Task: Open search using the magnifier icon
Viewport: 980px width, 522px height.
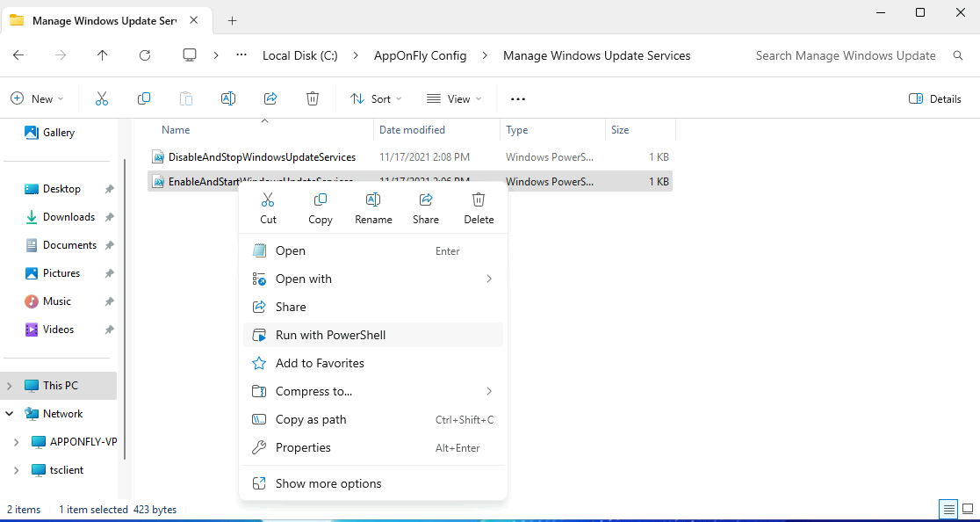Action: pos(958,55)
